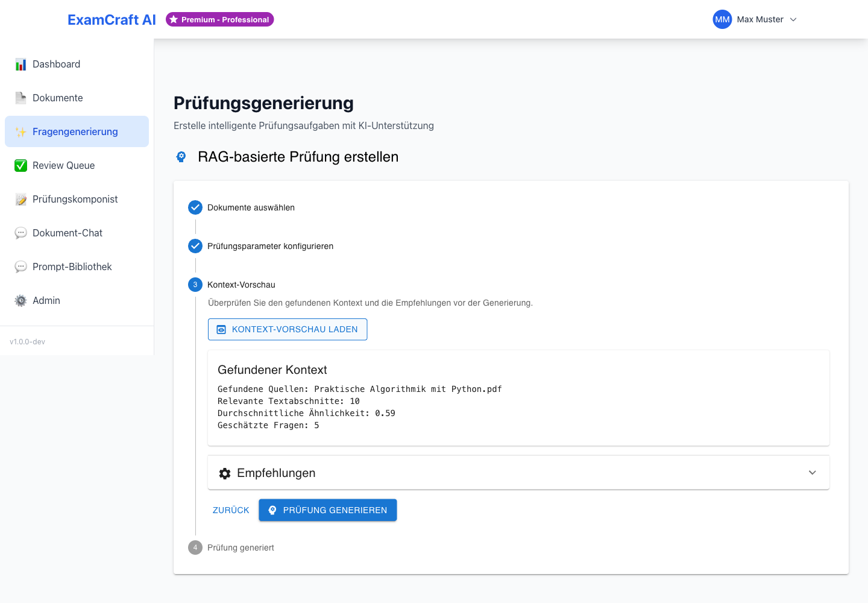Click completed step icon for Prüfungsparameter konfigurieren

[x=195, y=246]
